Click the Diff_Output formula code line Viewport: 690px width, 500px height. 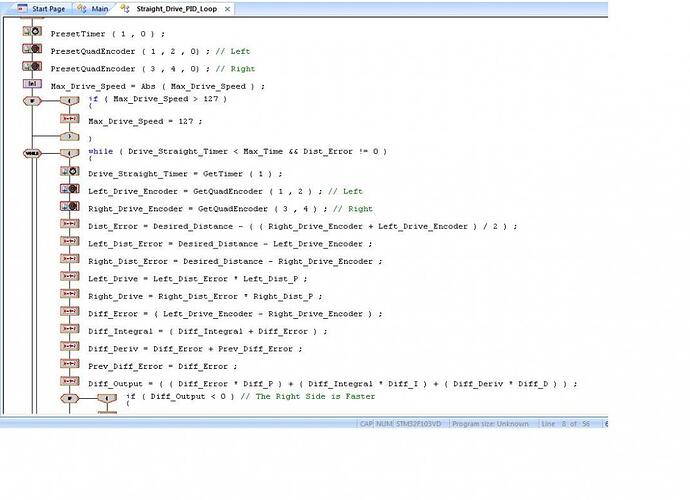pos(332,384)
